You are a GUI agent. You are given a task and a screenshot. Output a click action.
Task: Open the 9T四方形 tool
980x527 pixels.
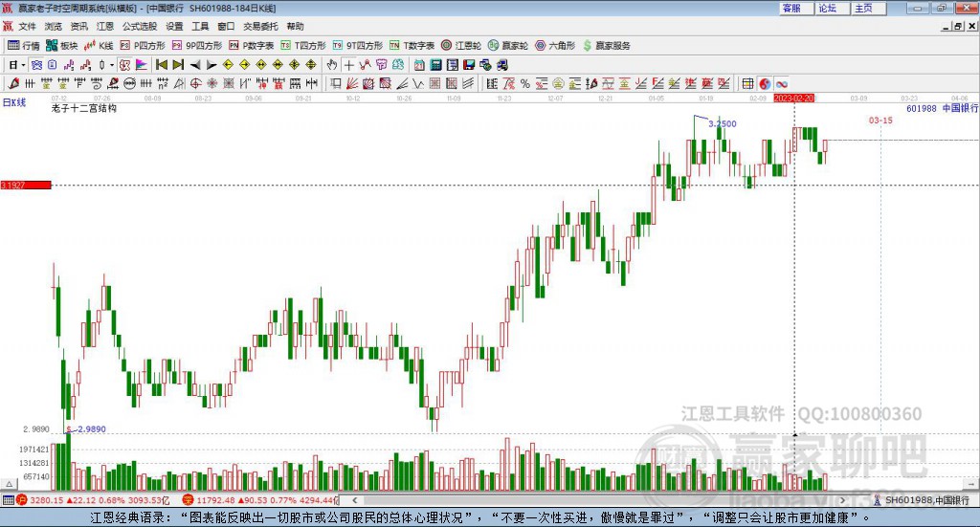[x=358, y=46]
